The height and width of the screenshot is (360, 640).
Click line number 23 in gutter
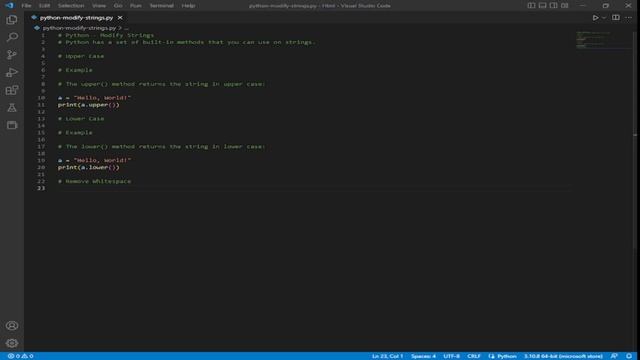pyautogui.click(x=41, y=188)
